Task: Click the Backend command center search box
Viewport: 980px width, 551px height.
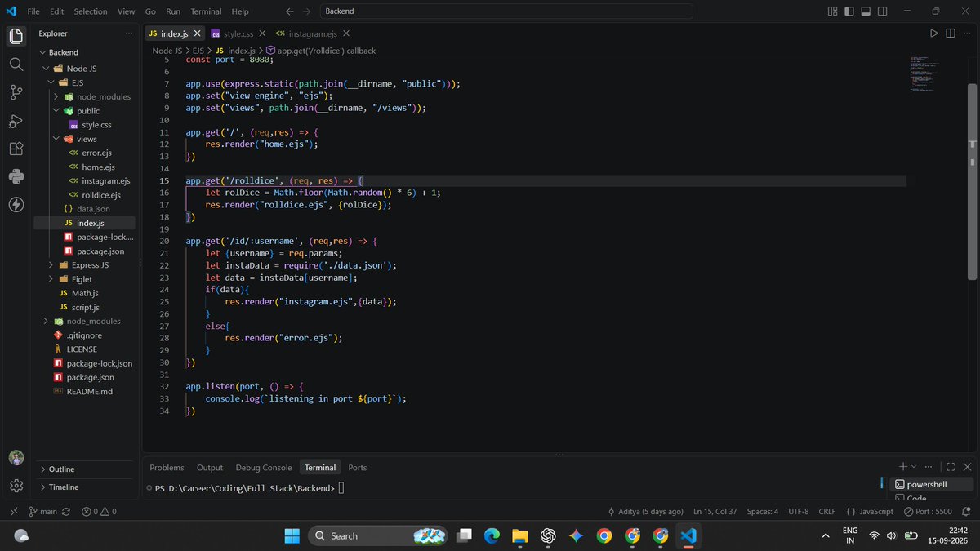Action: [x=505, y=11]
